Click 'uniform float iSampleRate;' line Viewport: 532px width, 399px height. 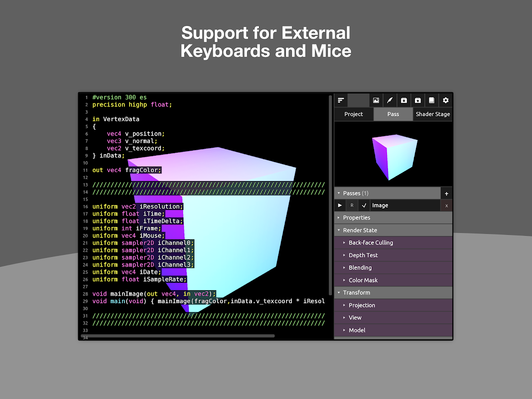[x=139, y=279]
